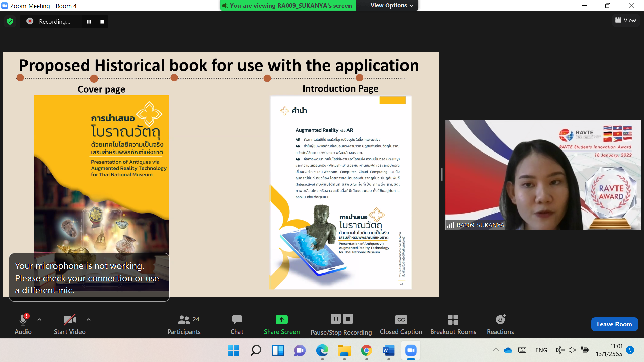Click the green encryption shield icon

(x=10, y=22)
